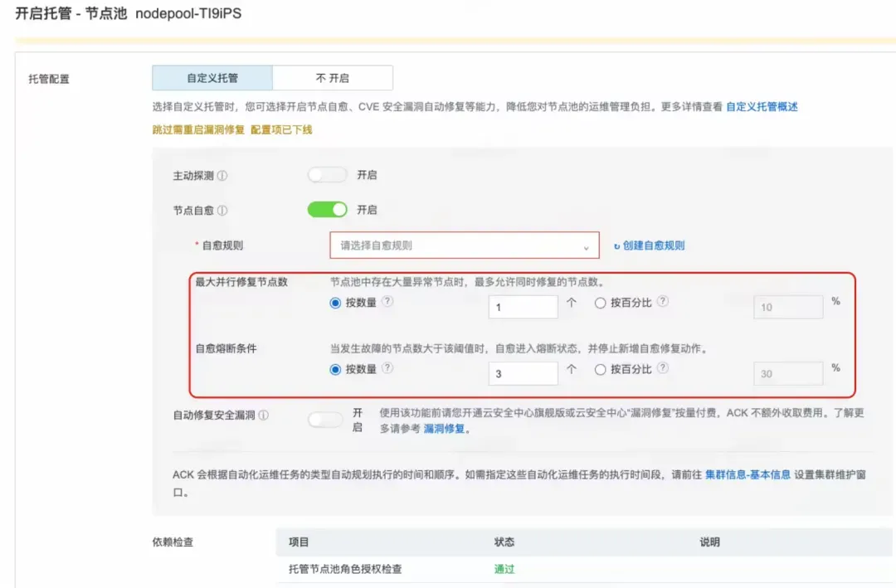Click the 说明 column header
896x588 pixels.
pyautogui.click(x=709, y=542)
